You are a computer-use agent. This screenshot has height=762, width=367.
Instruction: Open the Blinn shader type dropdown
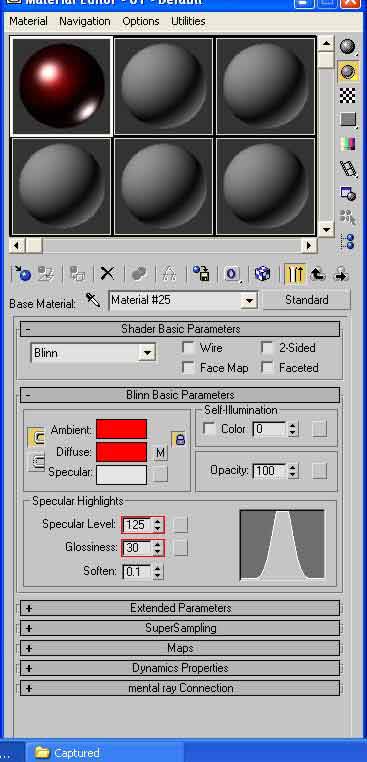(x=146, y=353)
